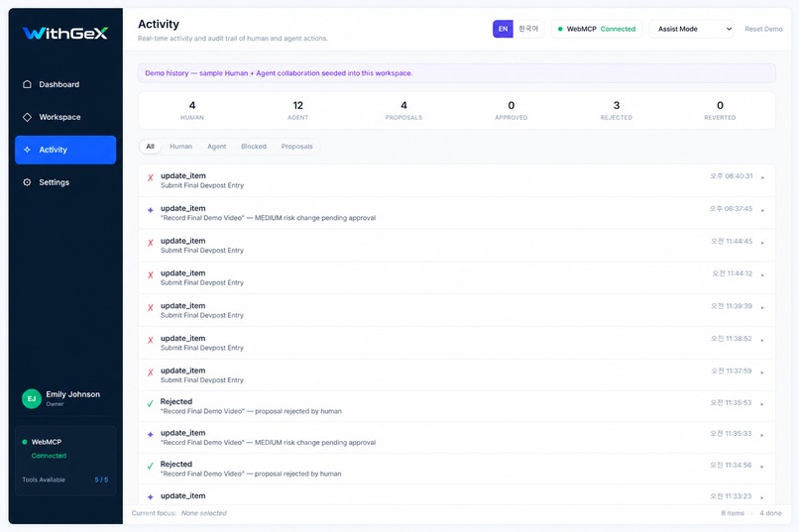Click the WebMCP Connected status button
This screenshot has width=799, height=532.
coord(597,29)
